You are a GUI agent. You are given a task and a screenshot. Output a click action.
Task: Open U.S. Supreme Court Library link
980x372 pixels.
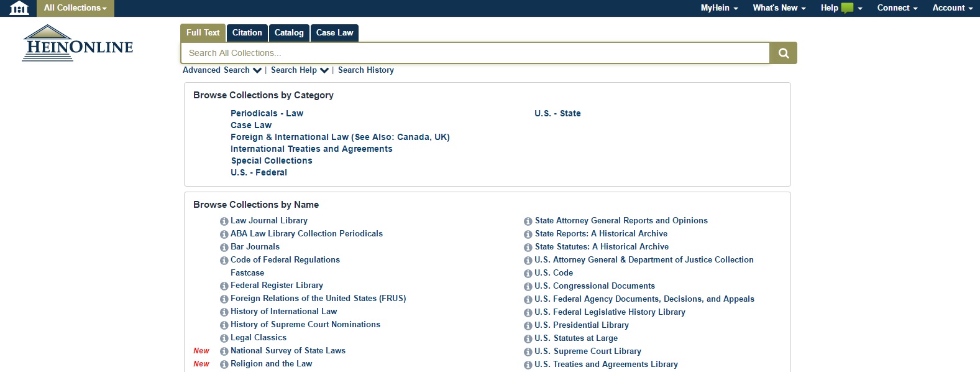tap(588, 351)
